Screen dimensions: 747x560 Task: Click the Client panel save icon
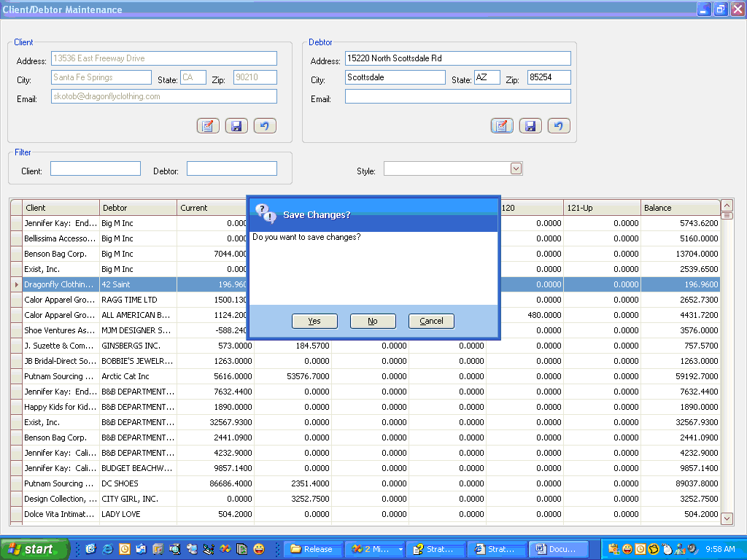pos(236,126)
